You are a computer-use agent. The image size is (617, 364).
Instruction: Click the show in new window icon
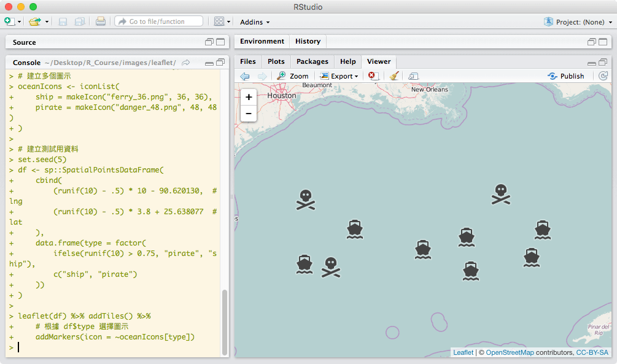tap(413, 76)
